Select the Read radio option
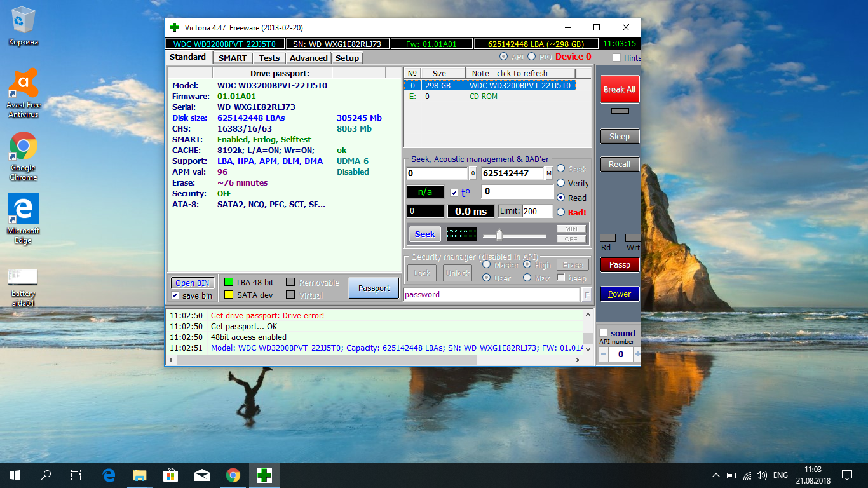Screen dimensions: 868x488 [561, 198]
